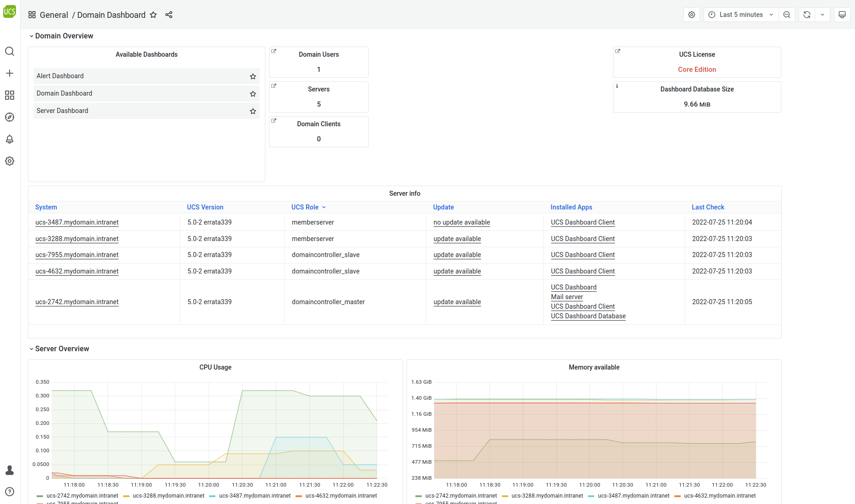Open ucs-2742.mydomain.intranet link
Image resolution: width=855 pixels, height=504 pixels.
tap(77, 302)
